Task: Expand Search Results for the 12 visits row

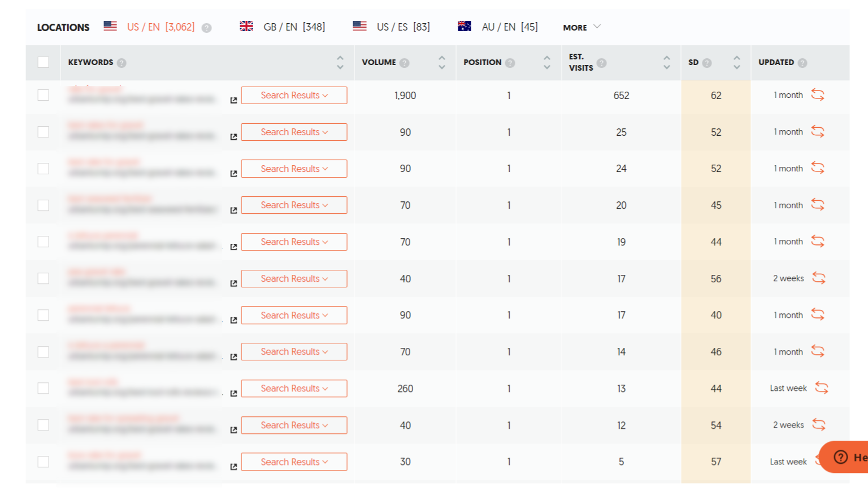Action: tap(294, 425)
